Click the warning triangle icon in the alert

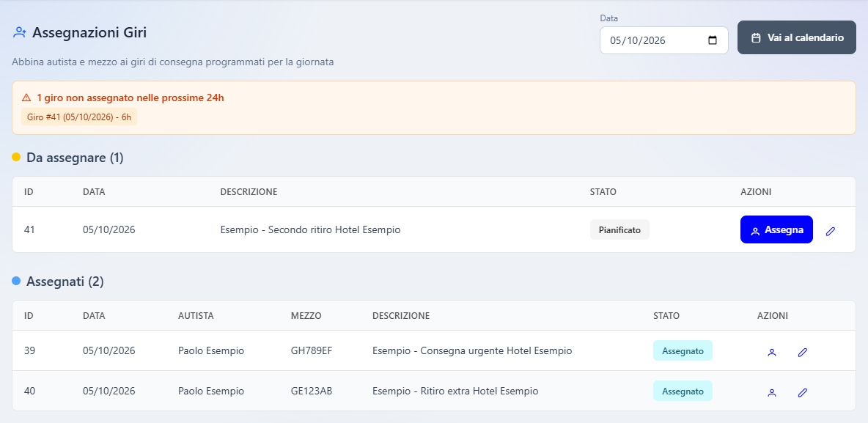26,98
